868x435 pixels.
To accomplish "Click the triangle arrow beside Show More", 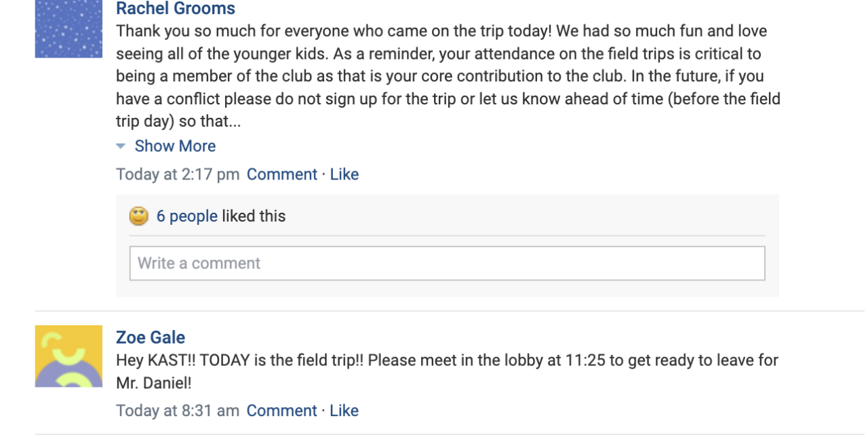I will [121, 146].
